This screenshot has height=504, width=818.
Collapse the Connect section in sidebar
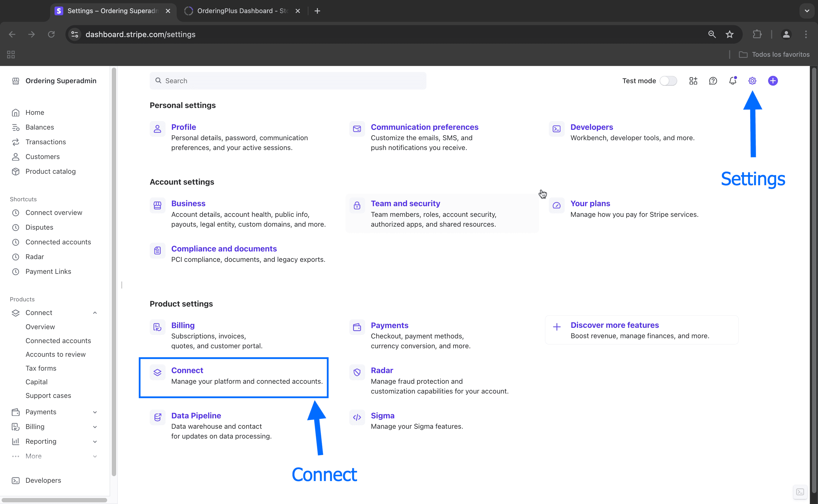coord(95,313)
